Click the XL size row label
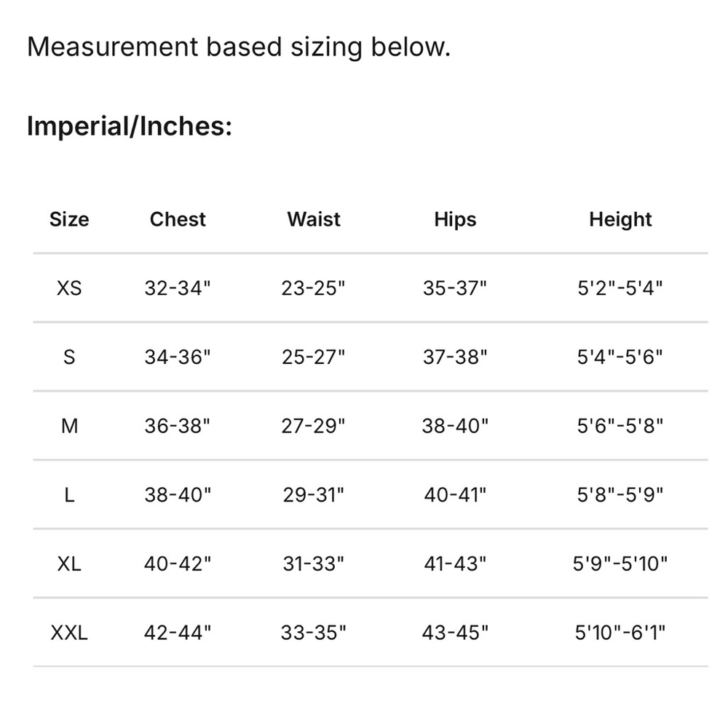 69,563
